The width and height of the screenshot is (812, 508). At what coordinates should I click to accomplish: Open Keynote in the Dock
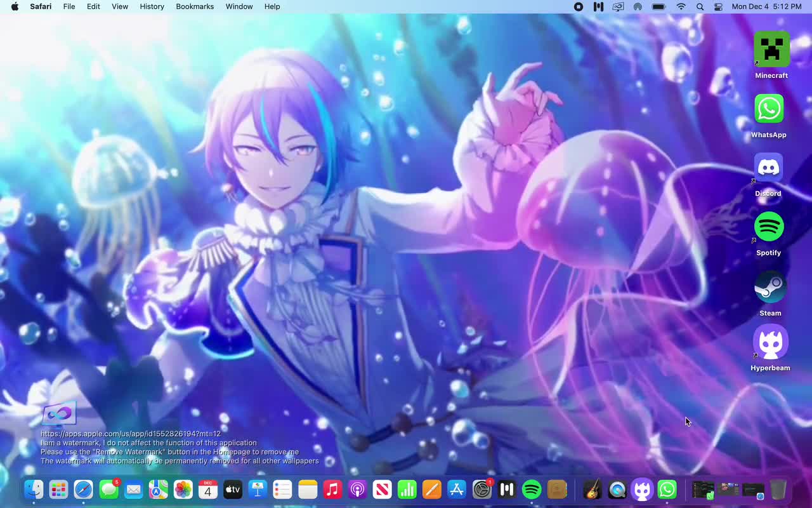click(x=258, y=490)
